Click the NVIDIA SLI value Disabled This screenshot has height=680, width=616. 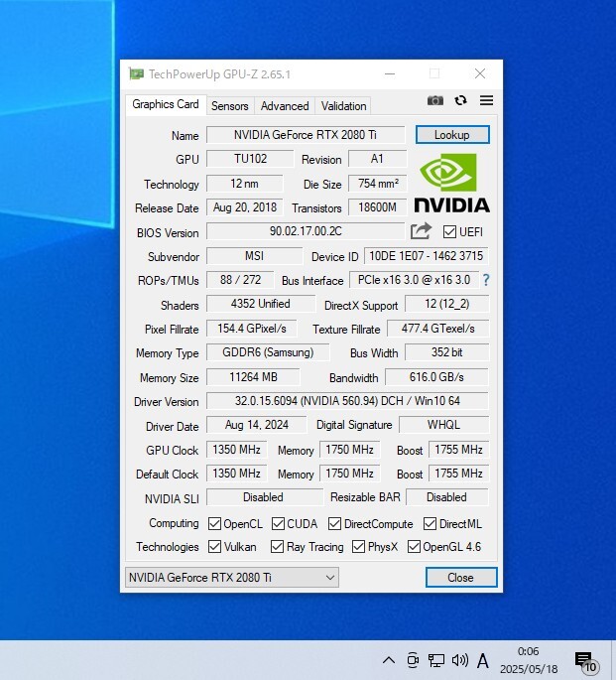[265, 497]
